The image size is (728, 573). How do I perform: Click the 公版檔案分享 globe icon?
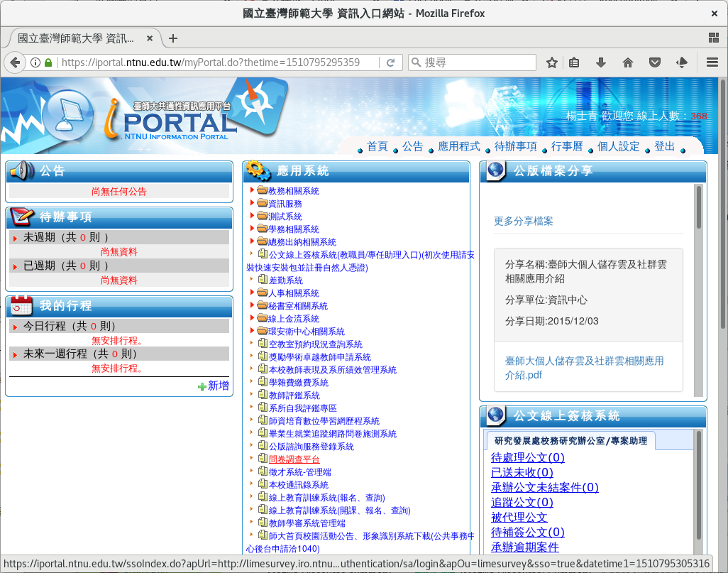coord(495,170)
